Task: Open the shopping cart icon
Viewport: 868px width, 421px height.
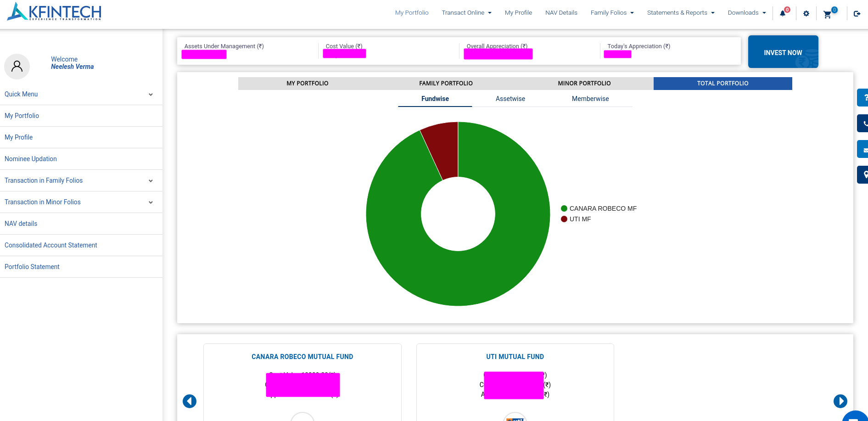Action: click(x=827, y=14)
